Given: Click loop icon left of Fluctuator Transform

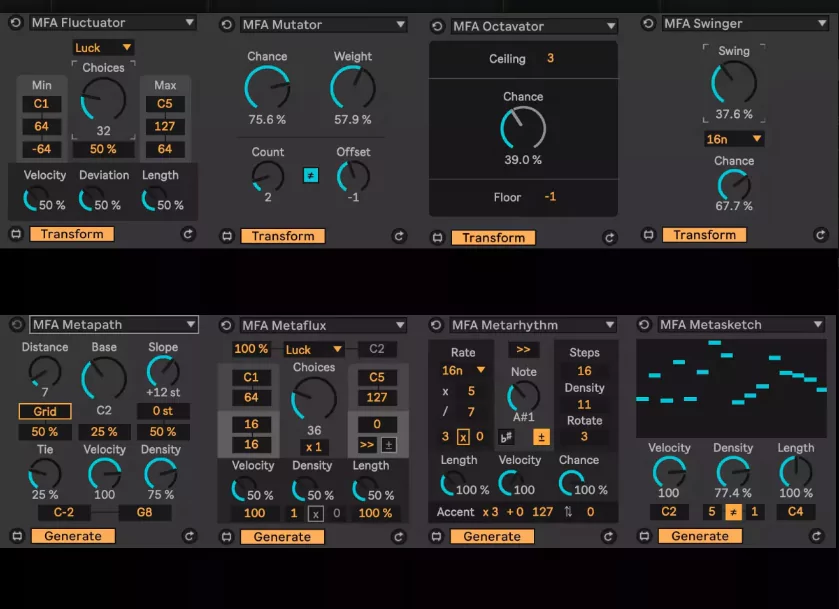Looking at the screenshot, I should [x=16, y=234].
